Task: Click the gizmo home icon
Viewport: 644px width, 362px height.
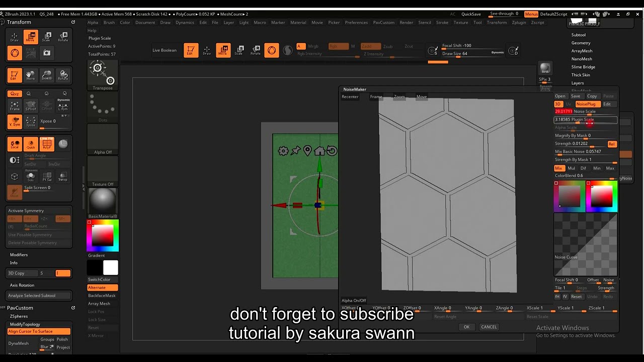Action: pos(319,151)
